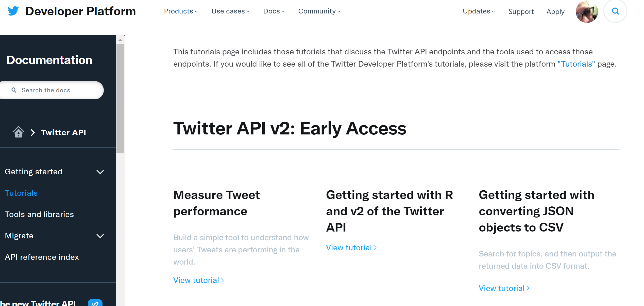Go to docs home via house icon
Screen dimensions: 644x306
(x=18, y=132)
